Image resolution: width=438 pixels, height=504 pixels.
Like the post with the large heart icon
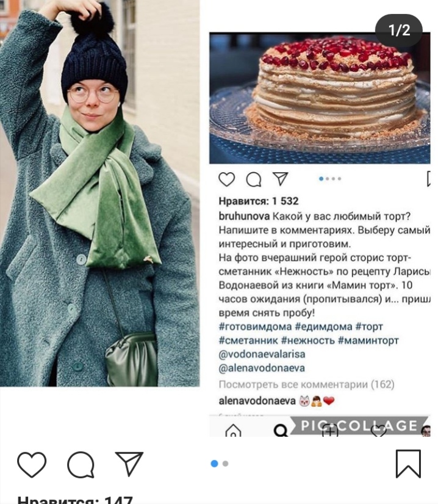(32, 464)
